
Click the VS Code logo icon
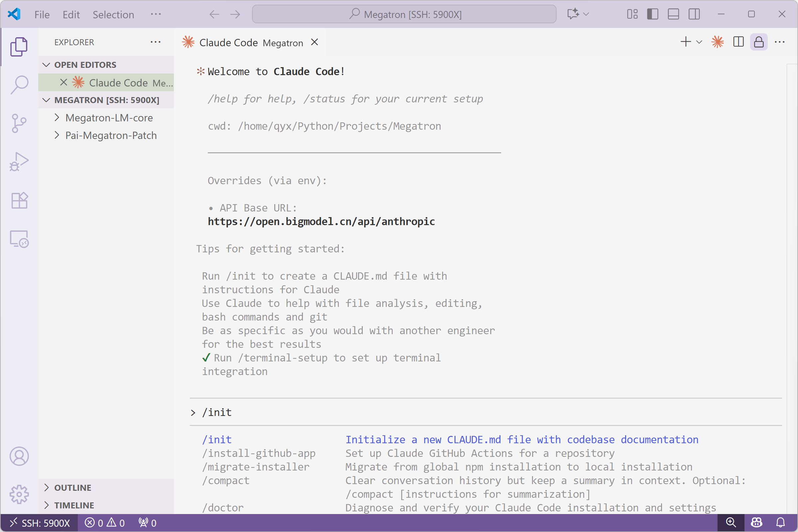(14, 14)
